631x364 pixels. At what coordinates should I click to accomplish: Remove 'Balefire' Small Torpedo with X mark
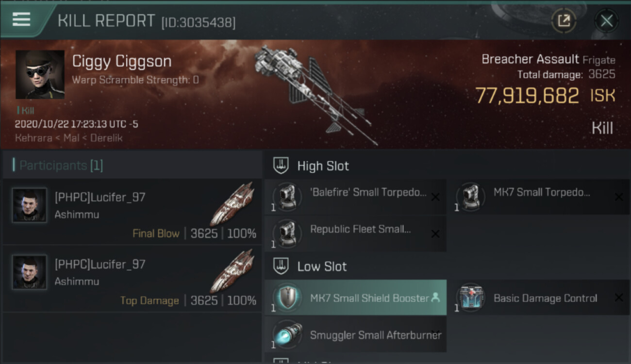tap(435, 197)
